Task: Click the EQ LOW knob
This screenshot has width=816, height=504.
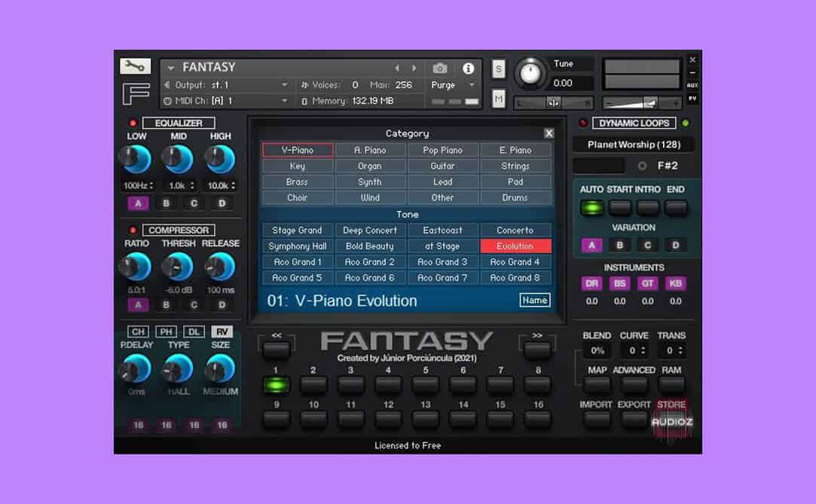Action: 136,159
